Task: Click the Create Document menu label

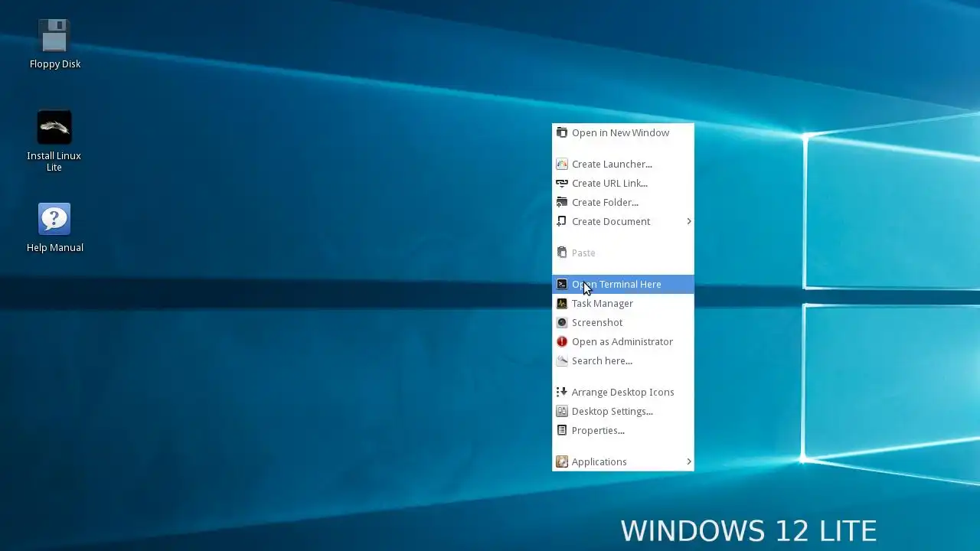Action: [611, 221]
